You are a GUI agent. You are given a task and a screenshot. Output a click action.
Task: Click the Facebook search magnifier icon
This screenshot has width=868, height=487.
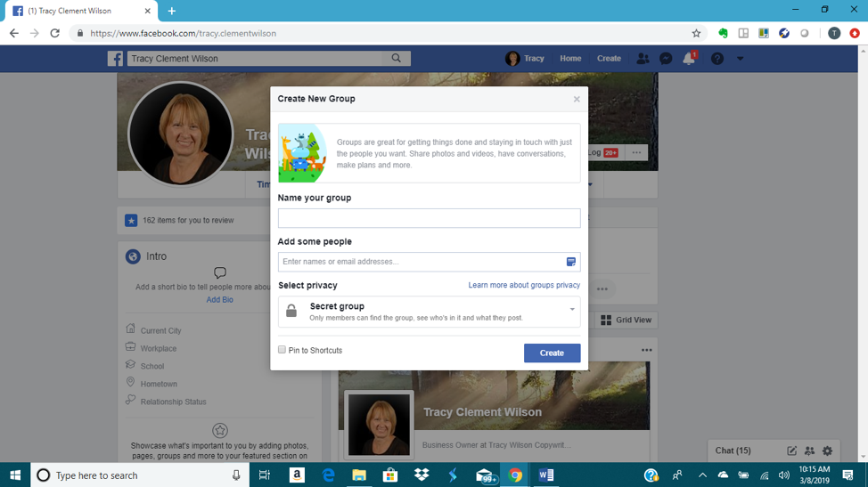397,59
